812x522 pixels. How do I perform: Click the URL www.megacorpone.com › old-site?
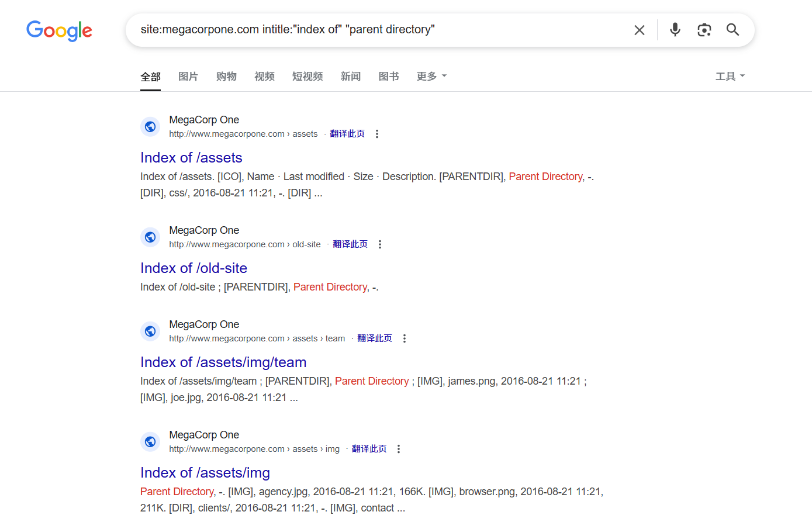pos(245,244)
